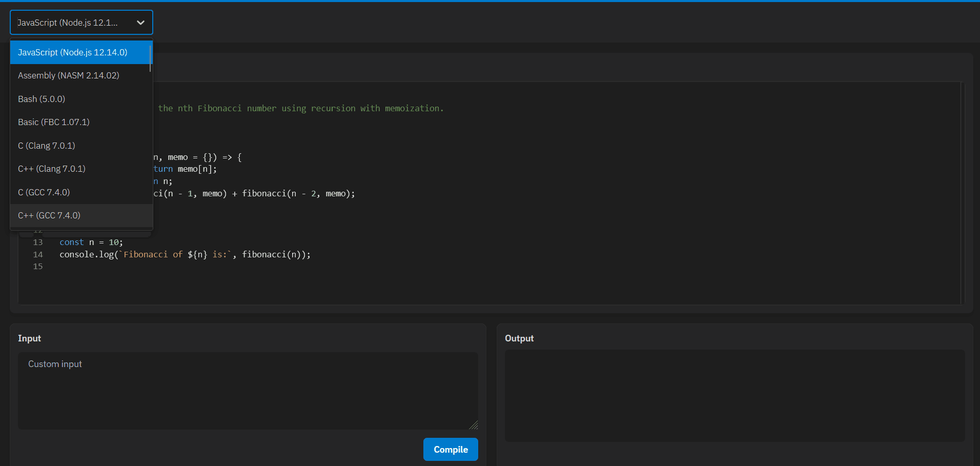Place cursor on line 13 in the editor
The width and height of the screenshot is (980, 466).
coord(91,242)
